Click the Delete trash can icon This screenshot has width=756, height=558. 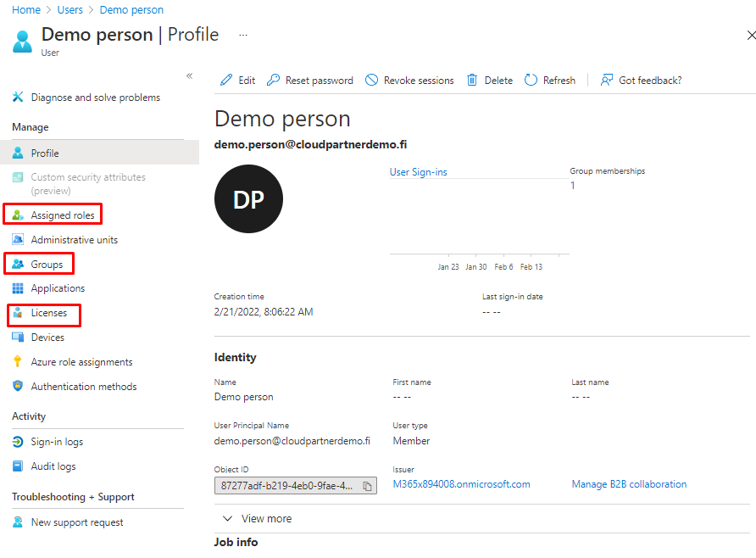pyautogui.click(x=472, y=80)
